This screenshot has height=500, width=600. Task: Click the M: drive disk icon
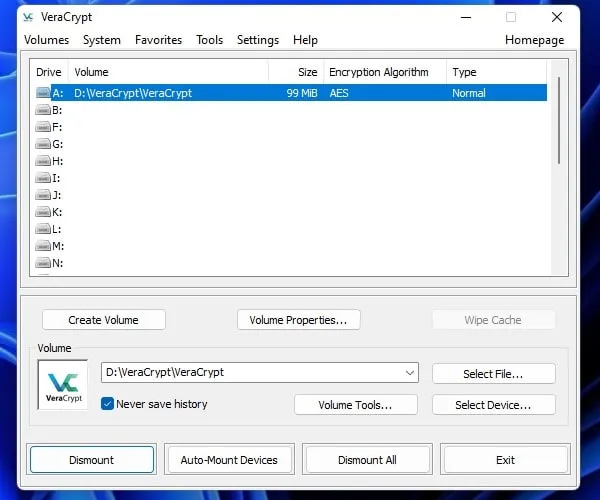[x=43, y=246]
